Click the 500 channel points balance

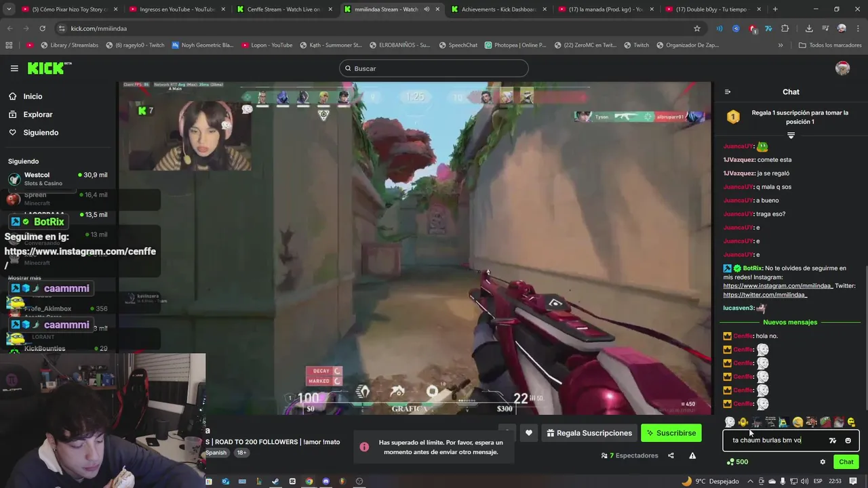[737, 462]
